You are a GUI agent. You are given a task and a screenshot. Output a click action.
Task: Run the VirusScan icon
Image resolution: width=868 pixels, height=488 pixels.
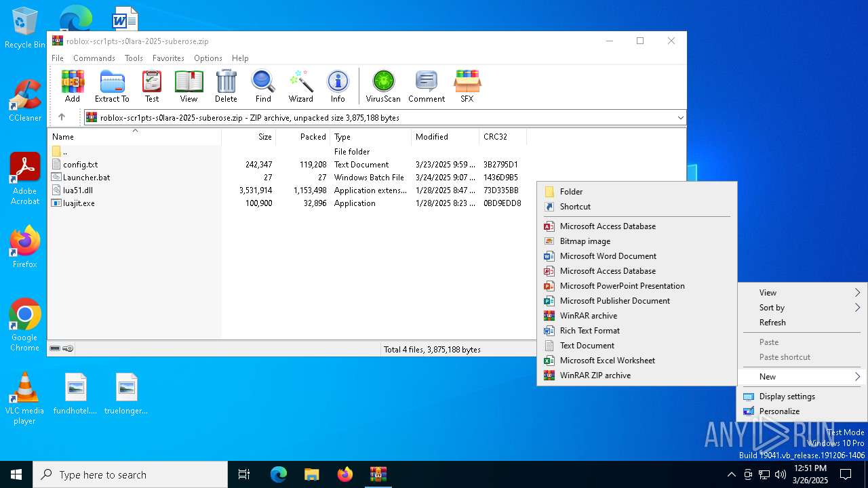pos(383,86)
